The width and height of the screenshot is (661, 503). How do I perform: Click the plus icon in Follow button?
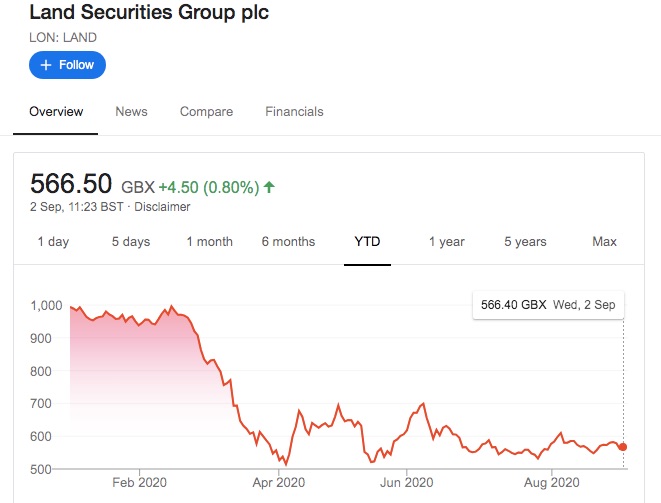pos(46,65)
